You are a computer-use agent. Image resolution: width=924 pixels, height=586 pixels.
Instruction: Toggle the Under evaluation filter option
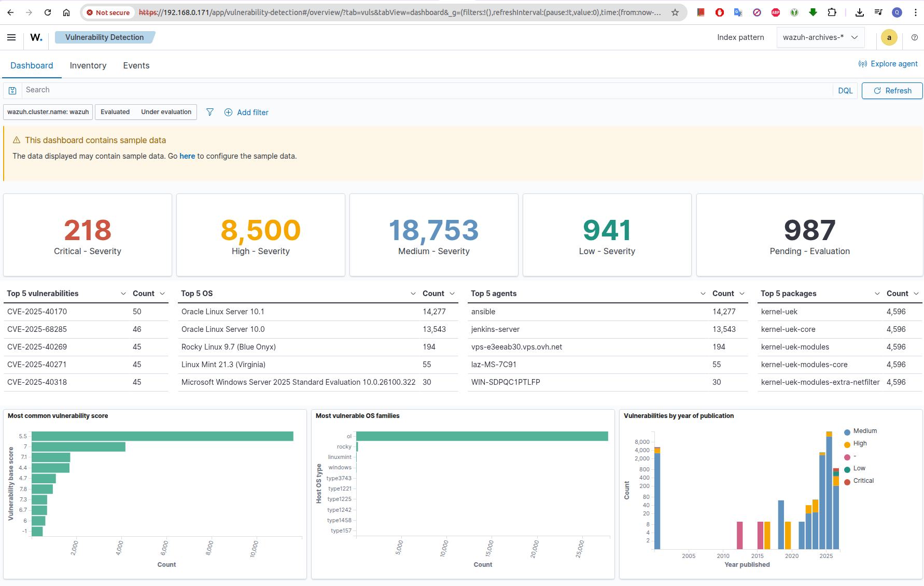166,112
